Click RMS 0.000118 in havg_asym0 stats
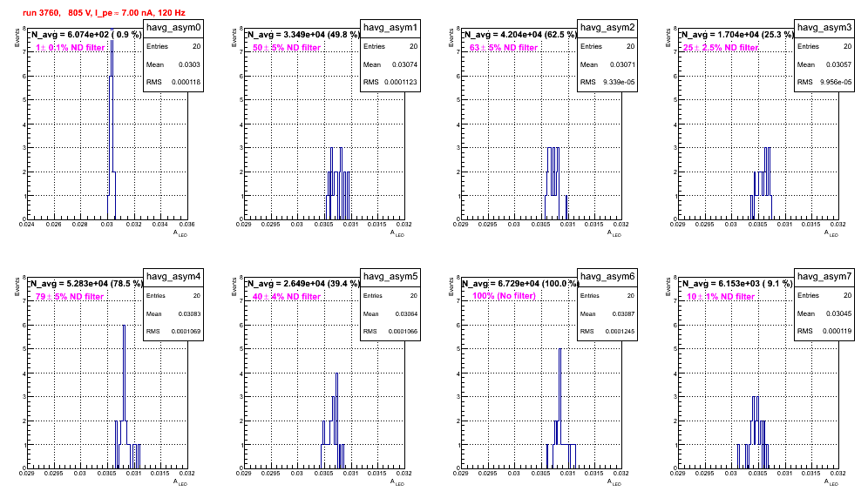 173,82
